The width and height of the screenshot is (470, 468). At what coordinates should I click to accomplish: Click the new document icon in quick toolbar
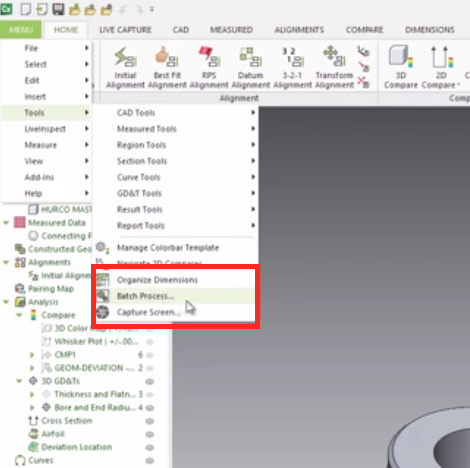26,9
